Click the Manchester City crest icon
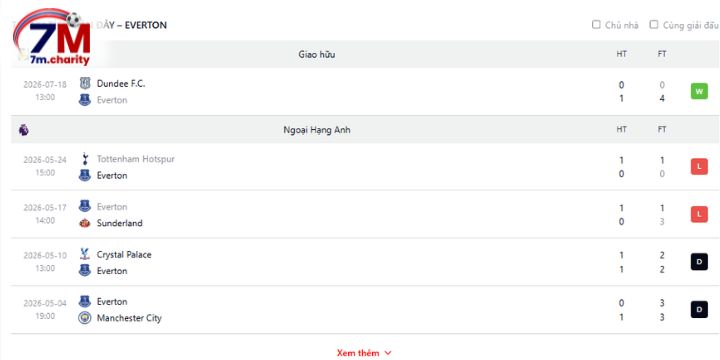 point(85,318)
